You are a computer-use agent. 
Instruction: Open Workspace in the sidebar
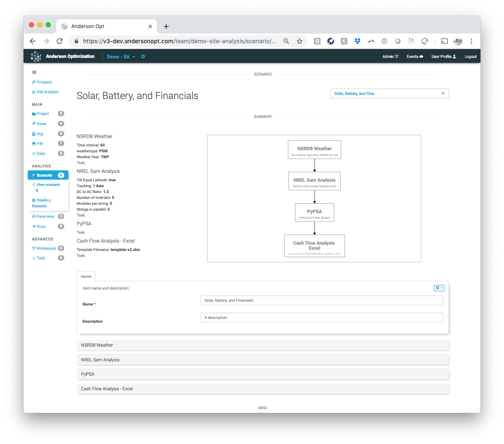click(x=44, y=248)
